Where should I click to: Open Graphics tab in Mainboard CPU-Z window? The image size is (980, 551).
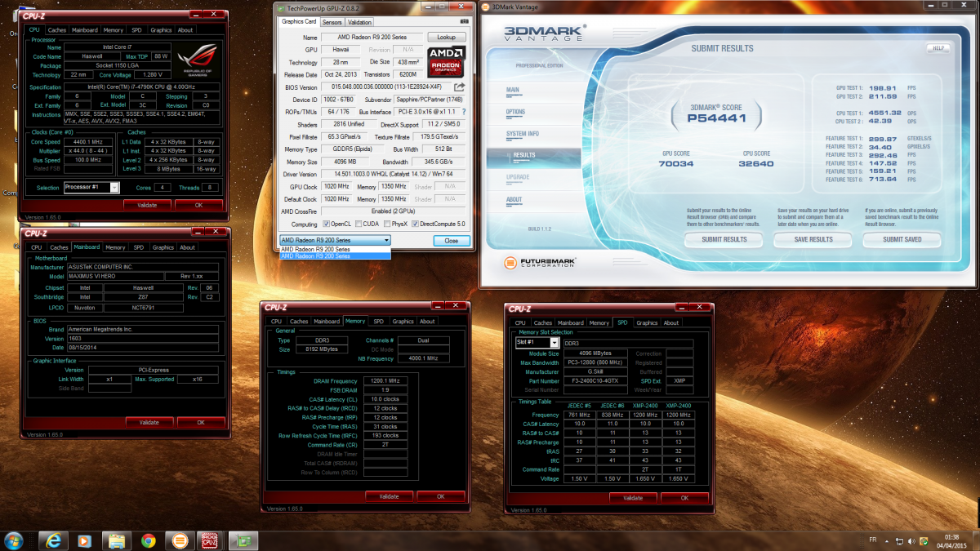point(163,247)
